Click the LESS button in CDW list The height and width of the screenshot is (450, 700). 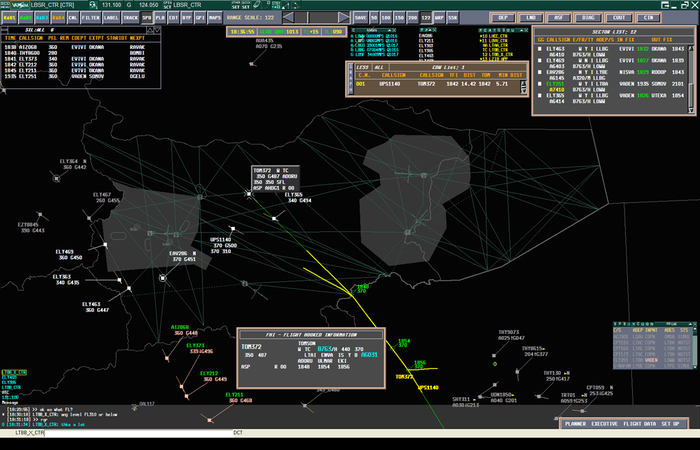coord(362,67)
